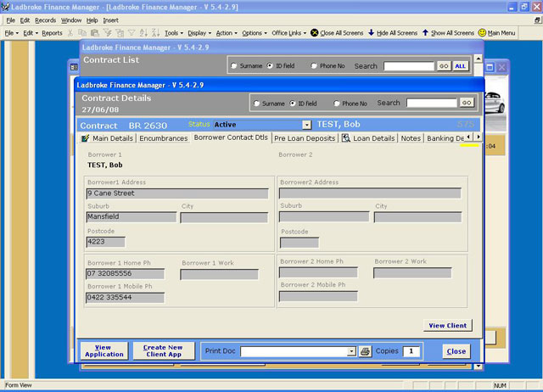Click the Postcode field showing 4223
Screen dimensions: 543x392
(x=105, y=242)
